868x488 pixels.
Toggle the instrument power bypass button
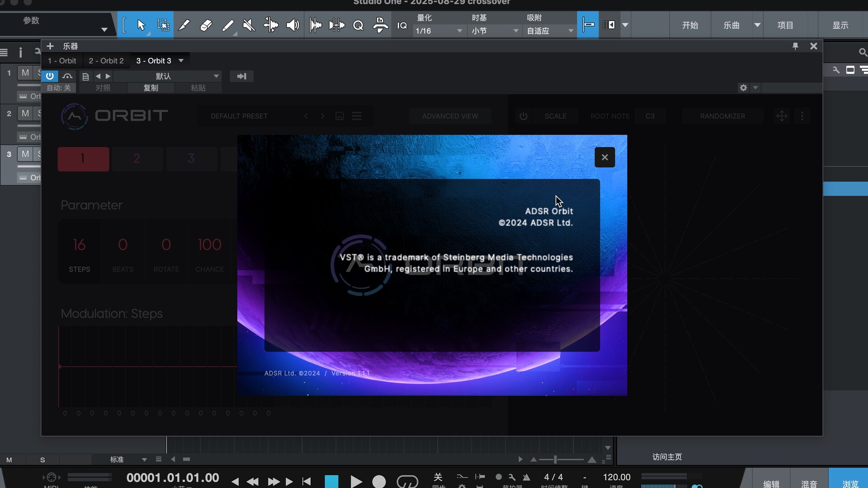[x=50, y=76]
